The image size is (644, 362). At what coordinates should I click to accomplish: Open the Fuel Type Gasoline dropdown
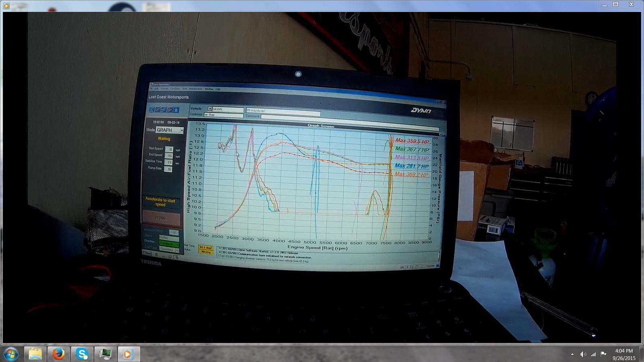(x=169, y=249)
